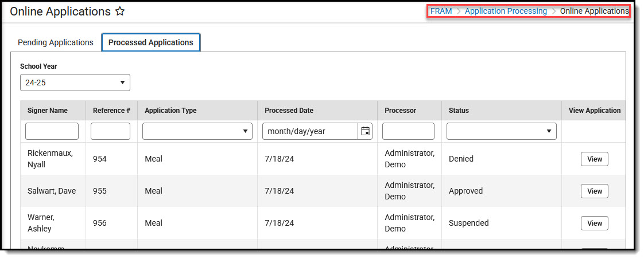Click the Reference # filter field
This screenshot has height=259, width=644.
coord(111,131)
